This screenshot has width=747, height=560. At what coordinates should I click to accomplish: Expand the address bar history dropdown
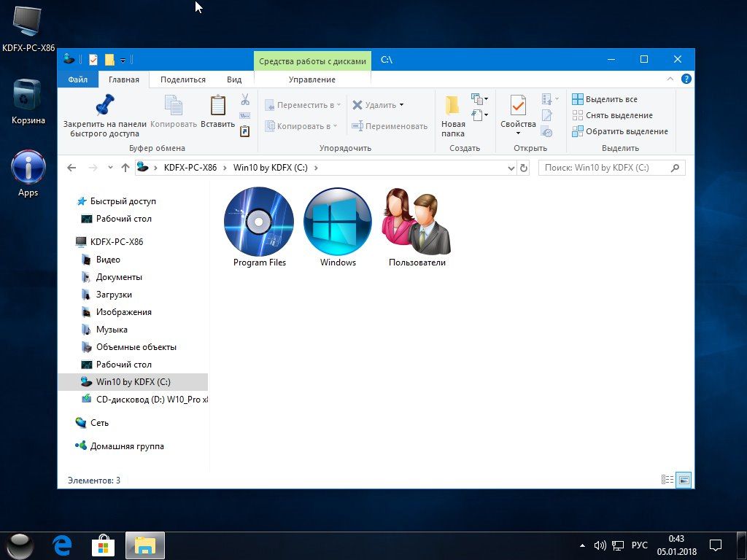tap(511, 168)
